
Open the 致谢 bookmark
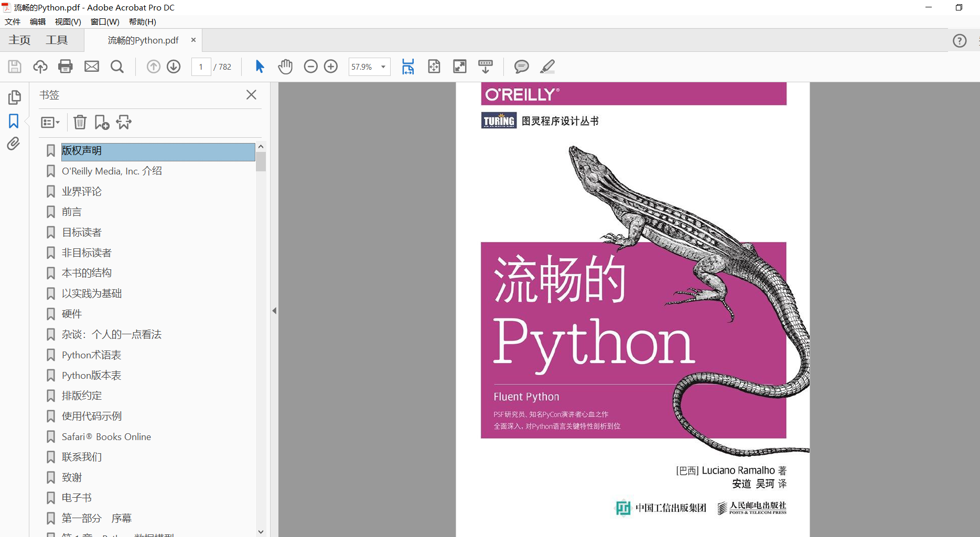[71, 478]
